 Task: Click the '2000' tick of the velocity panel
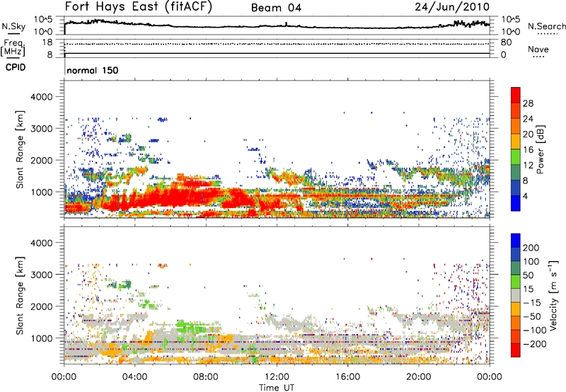point(41,306)
